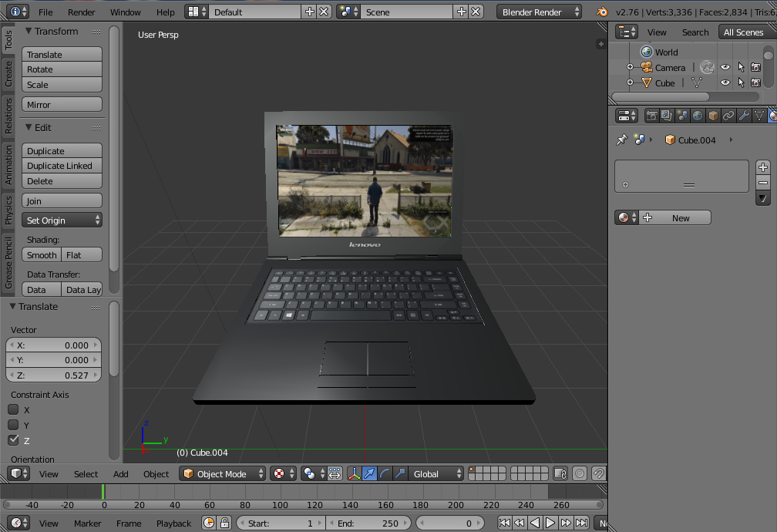Open the Blender Render engine dropdown
The height and width of the screenshot is (532, 777).
(539, 12)
